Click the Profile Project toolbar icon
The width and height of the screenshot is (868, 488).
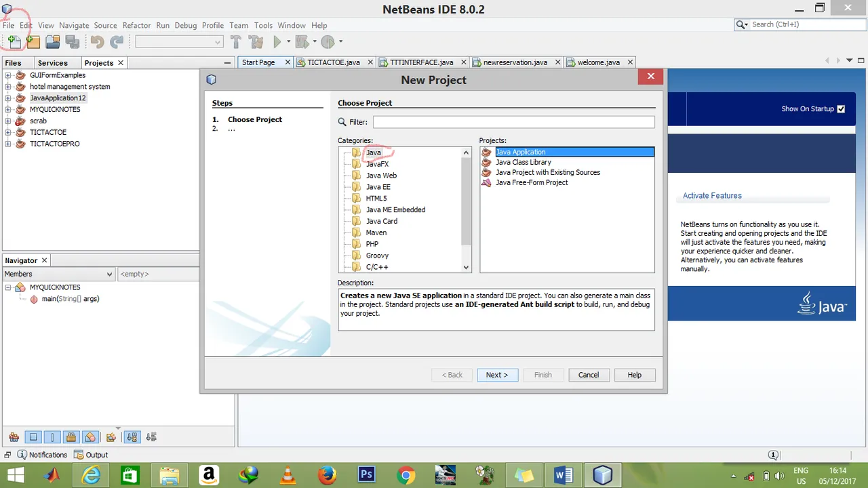tap(328, 42)
